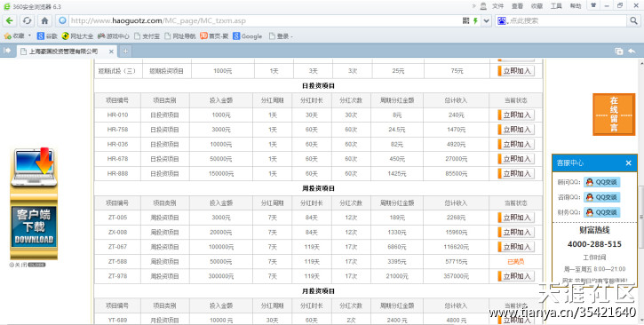Open the user account avatar icon
644x325 pixels.
(x=483, y=6)
